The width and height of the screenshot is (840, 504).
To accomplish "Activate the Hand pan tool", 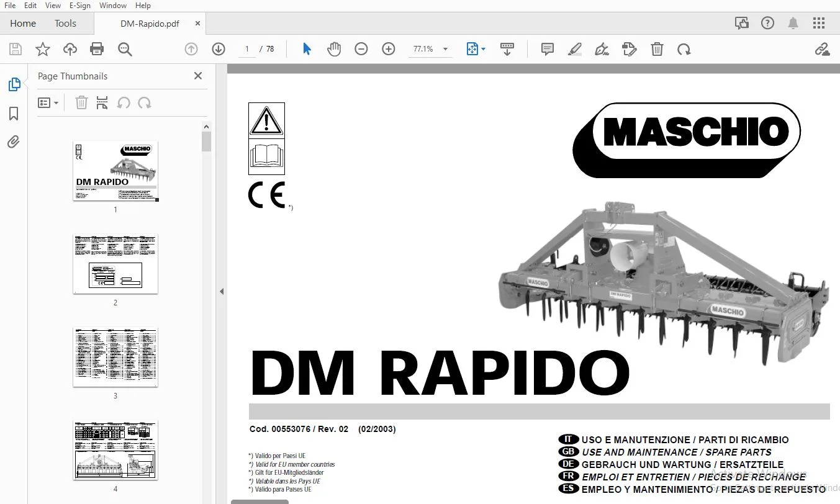I will click(334, 49).
